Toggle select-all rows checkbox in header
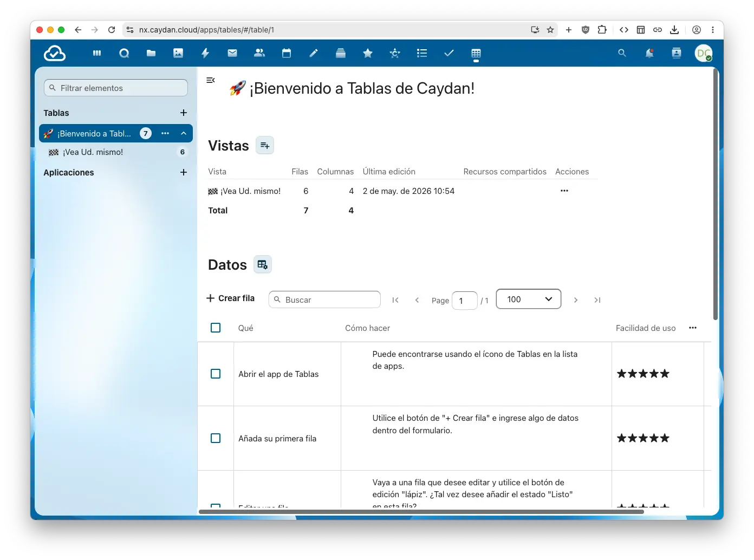754x560 pixels. 216,328
